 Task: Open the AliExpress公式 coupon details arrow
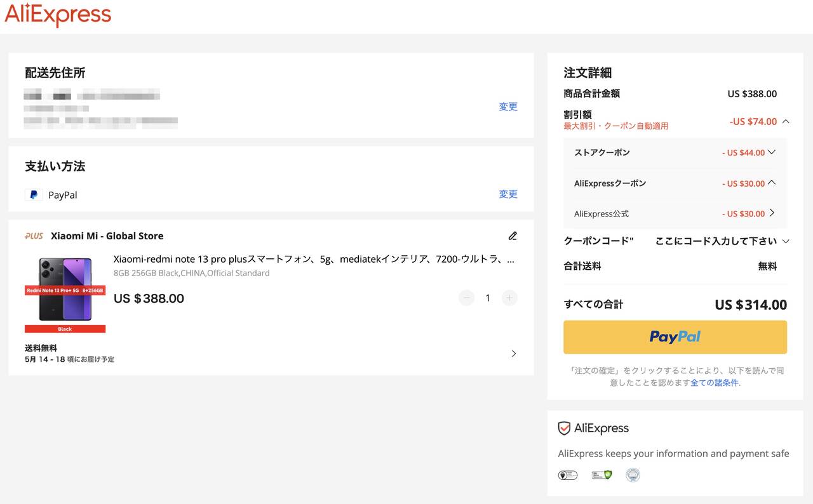(x=772, y=213)
